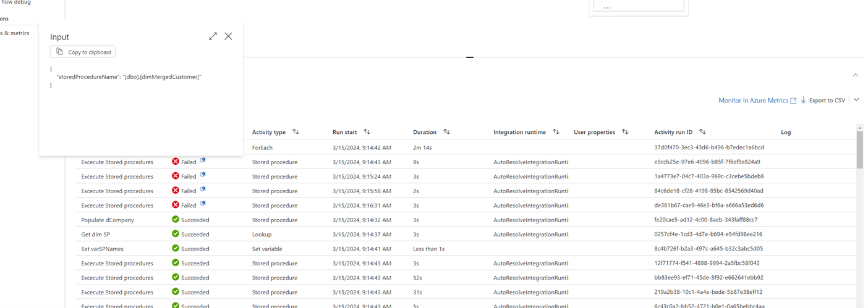
Task: Collapse the output pane with up chevron
Action: click(855, 75)
